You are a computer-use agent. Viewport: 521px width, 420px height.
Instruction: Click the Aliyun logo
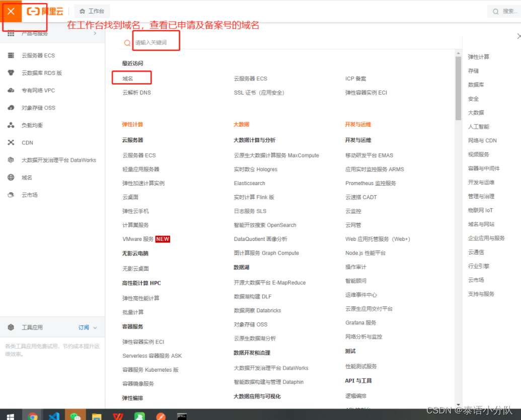pos(45,11)
